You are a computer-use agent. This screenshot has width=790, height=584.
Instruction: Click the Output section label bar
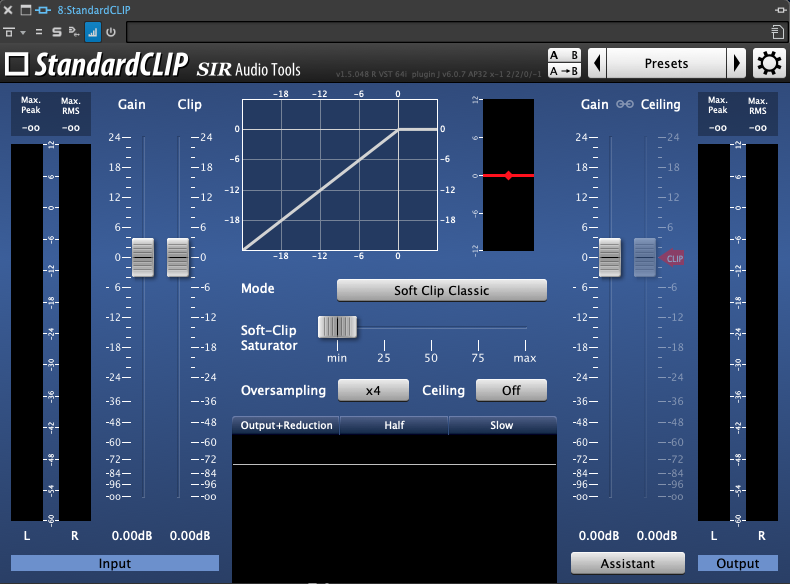tap(738, 563)
